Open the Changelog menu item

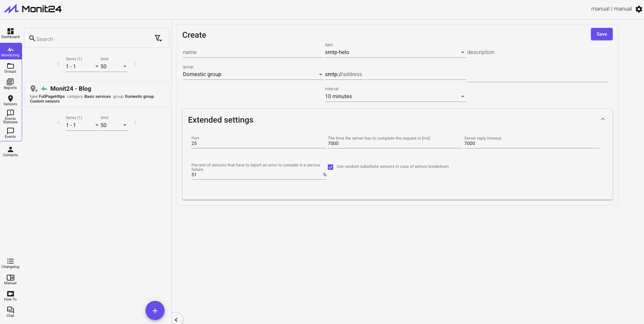(x=11, y=262)
